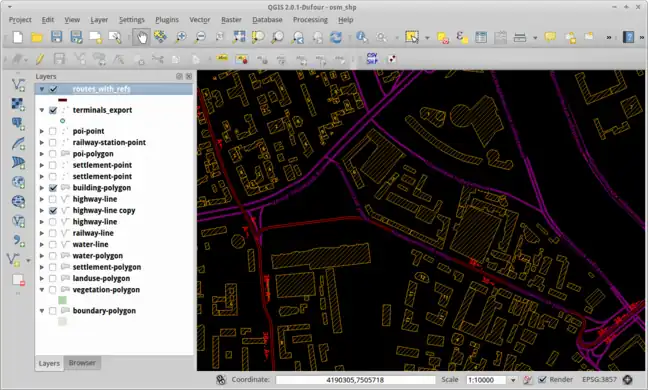This screenshot has height=390, width=648.
Task: Activate the Identify Features tool
Action: [362, 37]
